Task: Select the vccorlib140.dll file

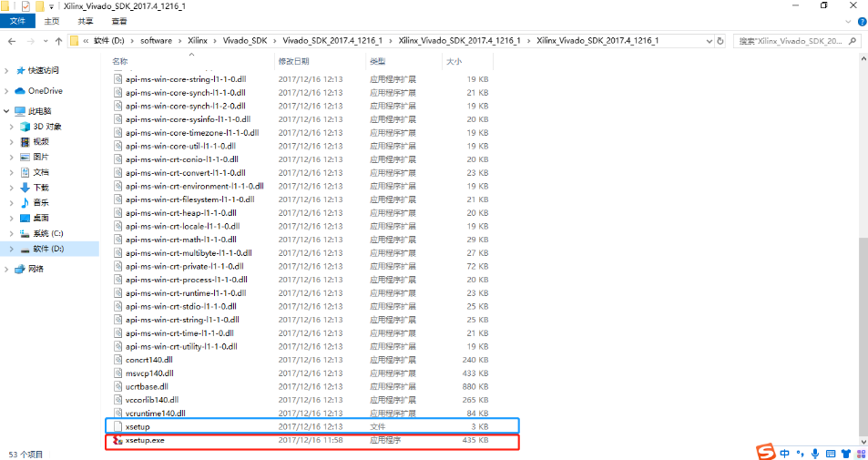Action: tap(152, 400)
